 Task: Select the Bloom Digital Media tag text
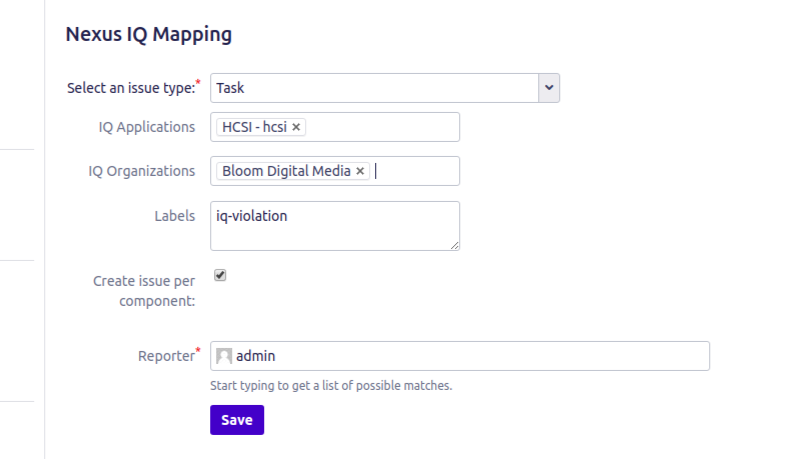(x=286, y=171)
